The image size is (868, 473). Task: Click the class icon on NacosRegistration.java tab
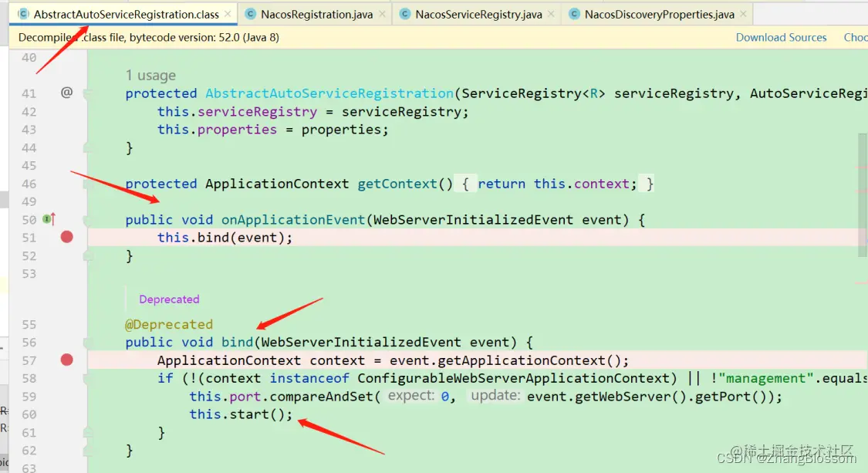250,15
